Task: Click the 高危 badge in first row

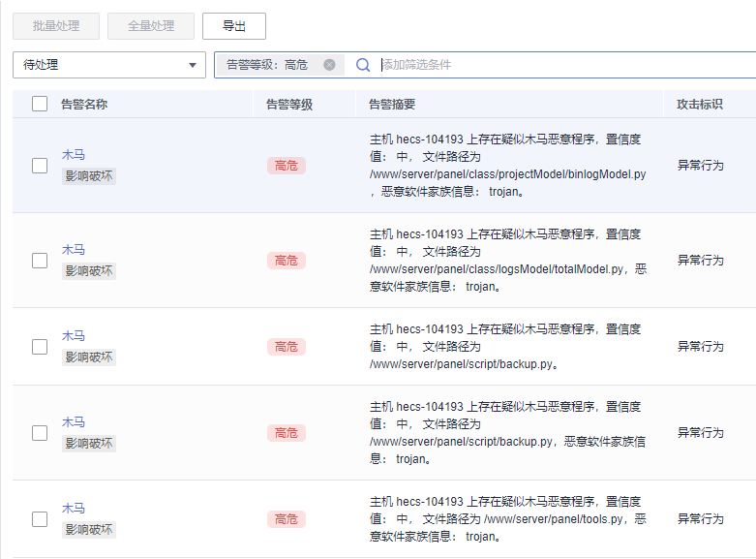Action: [286, 166]
